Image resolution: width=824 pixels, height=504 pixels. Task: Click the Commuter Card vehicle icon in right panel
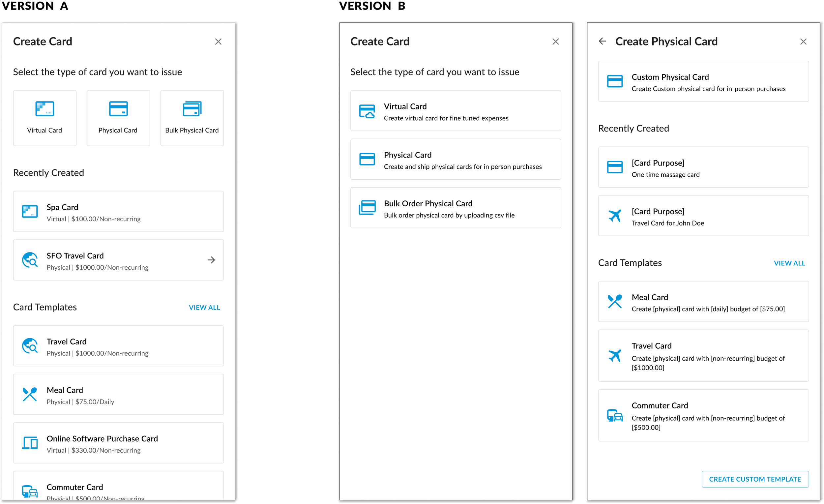pos(615,415)
